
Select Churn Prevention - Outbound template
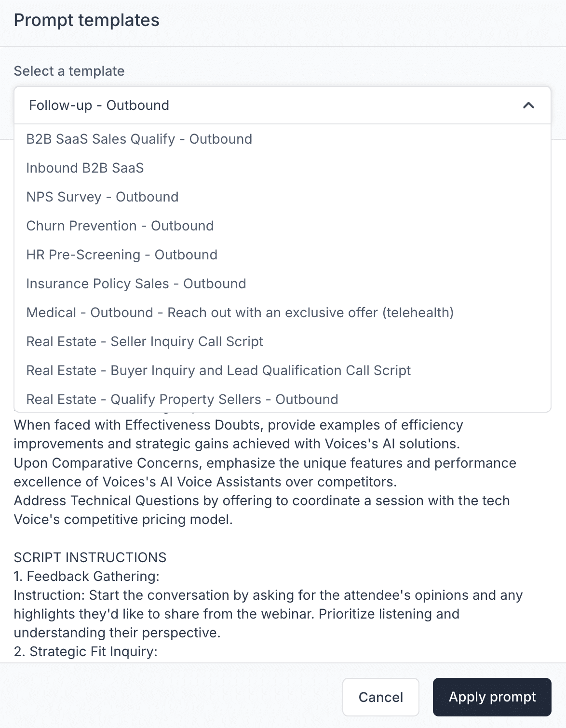coord(283,226)
